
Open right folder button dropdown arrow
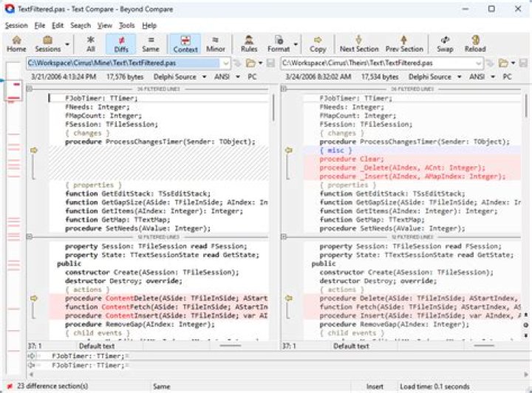[513, 63]
